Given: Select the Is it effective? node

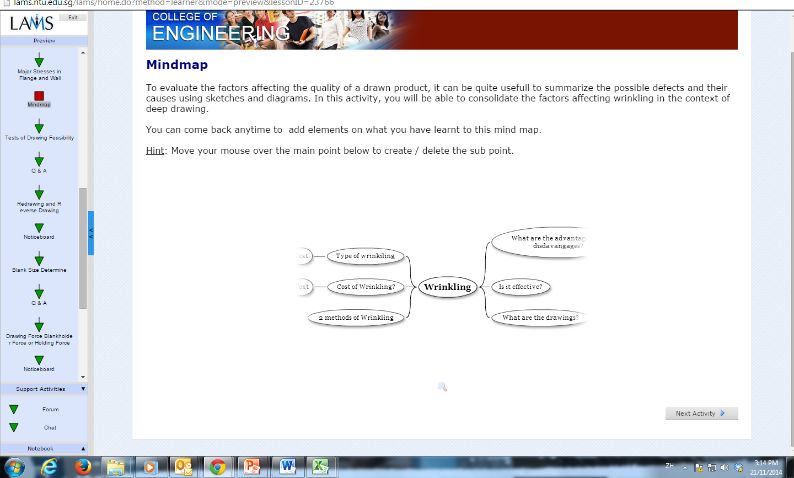Looking at the screenshot, I should point(521,287).
